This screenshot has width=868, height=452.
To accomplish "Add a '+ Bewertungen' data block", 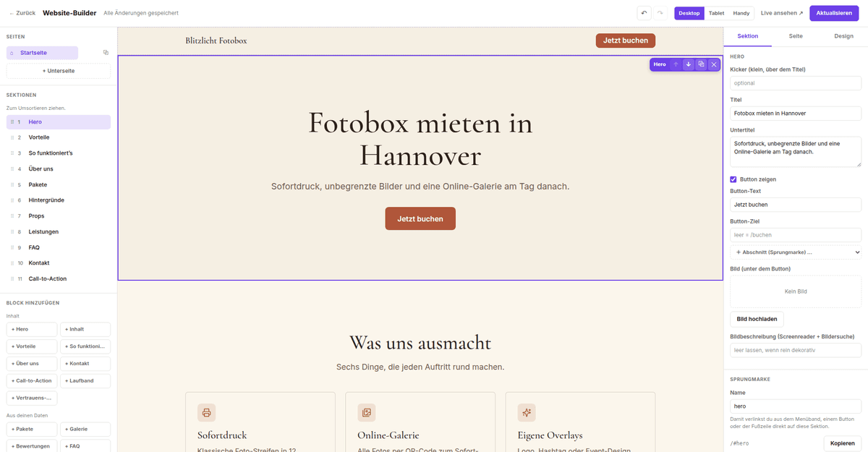I will click(x=32, y=446).
